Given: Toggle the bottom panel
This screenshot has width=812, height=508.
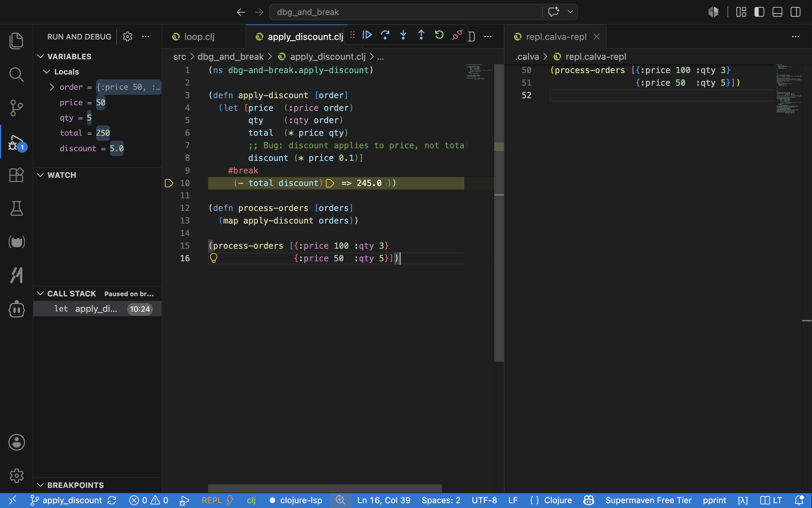Looking at the screenshot, I should [x=777, y=12].
